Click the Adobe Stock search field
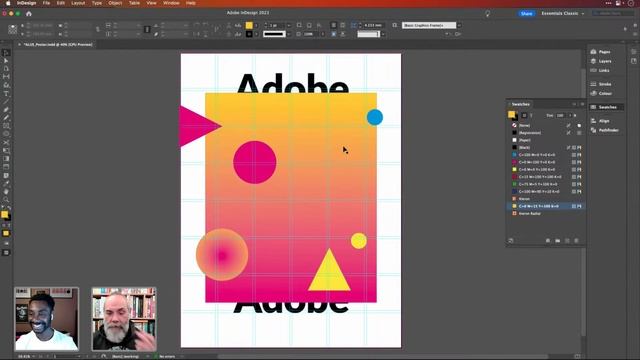The image size is (640, 360). [x=614, y=13]
